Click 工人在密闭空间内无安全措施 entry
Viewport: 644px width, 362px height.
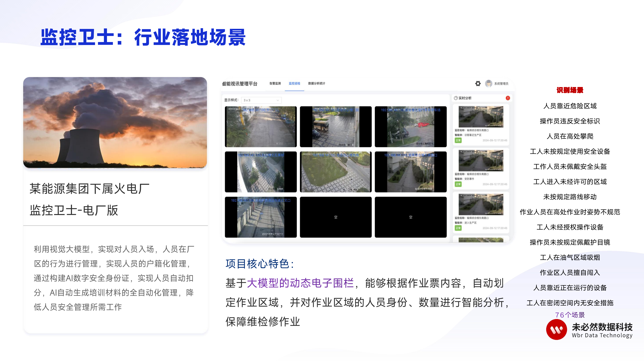570,303
